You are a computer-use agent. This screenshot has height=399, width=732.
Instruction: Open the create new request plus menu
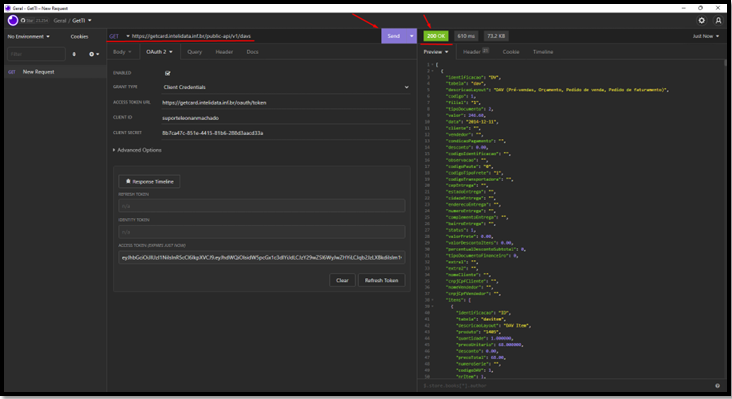coord(94,54)
